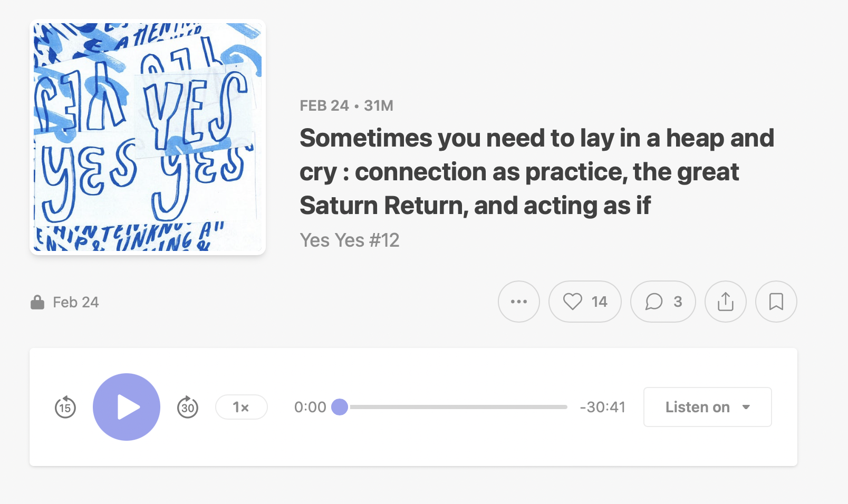Click the audio progress slider handle
Screen dimensions: 848x504
[x=340, y=407]
